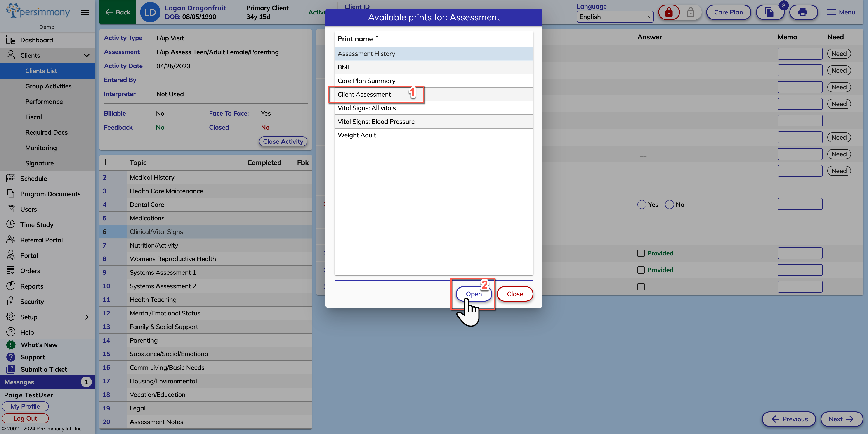Viewport: 868px width, 434px height.
Task: Check the first Provided checkbox
Action: (641, 253)
